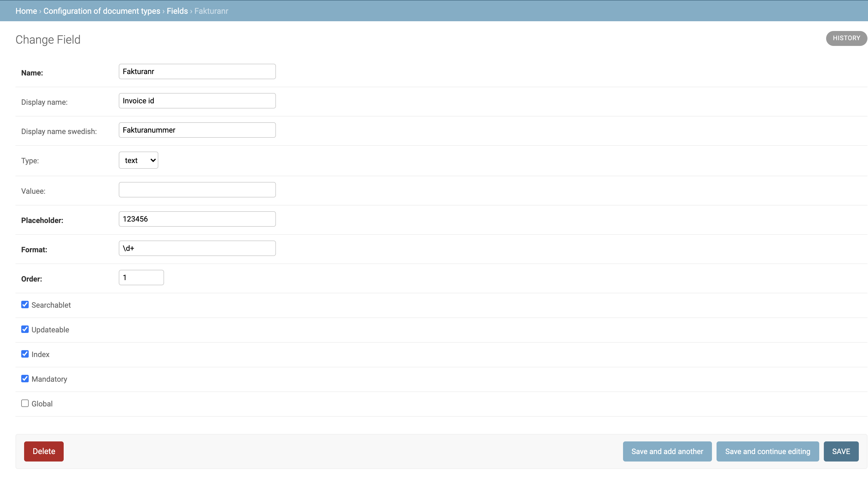Image resolution: width=868 pixels, height=477 pixels.
Task: Enable the Global checkbox
Action: (25, 403)
